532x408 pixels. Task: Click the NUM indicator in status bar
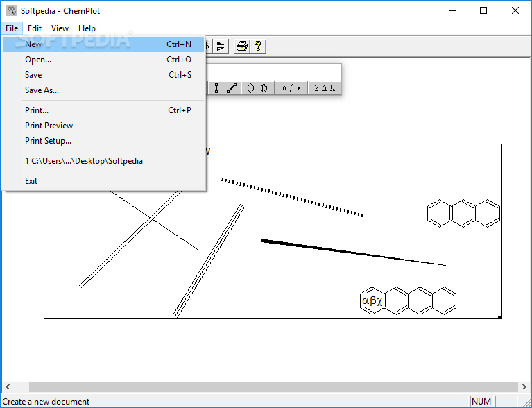(481, 402)
